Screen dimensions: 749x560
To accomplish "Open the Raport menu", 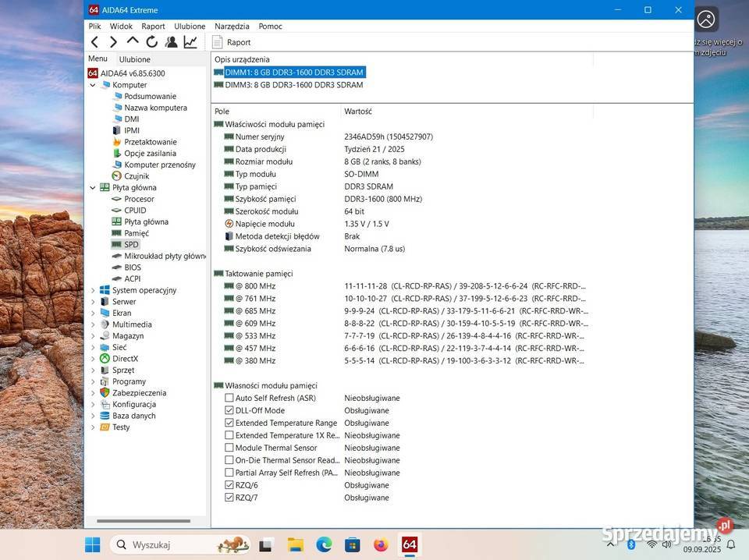I will point(153,26).
